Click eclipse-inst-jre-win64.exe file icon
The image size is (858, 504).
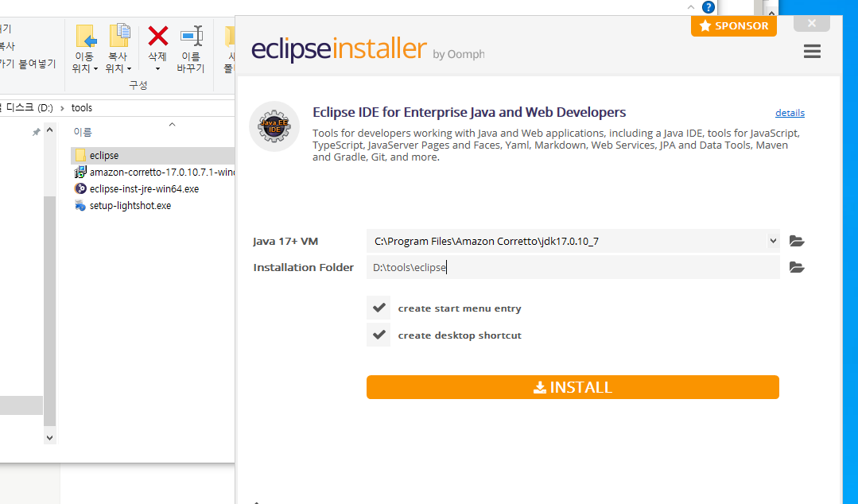(x=80, y=188)
